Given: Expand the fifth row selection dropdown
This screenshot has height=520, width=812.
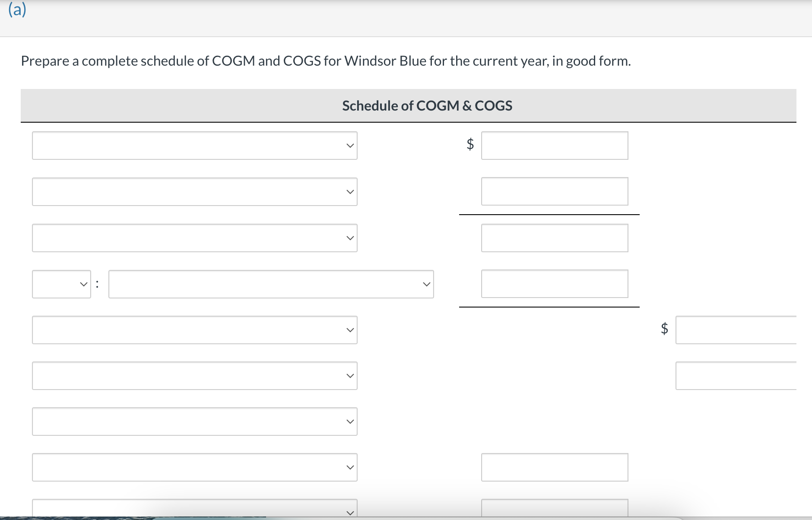Looking at the screenshot, I should 194,330.
